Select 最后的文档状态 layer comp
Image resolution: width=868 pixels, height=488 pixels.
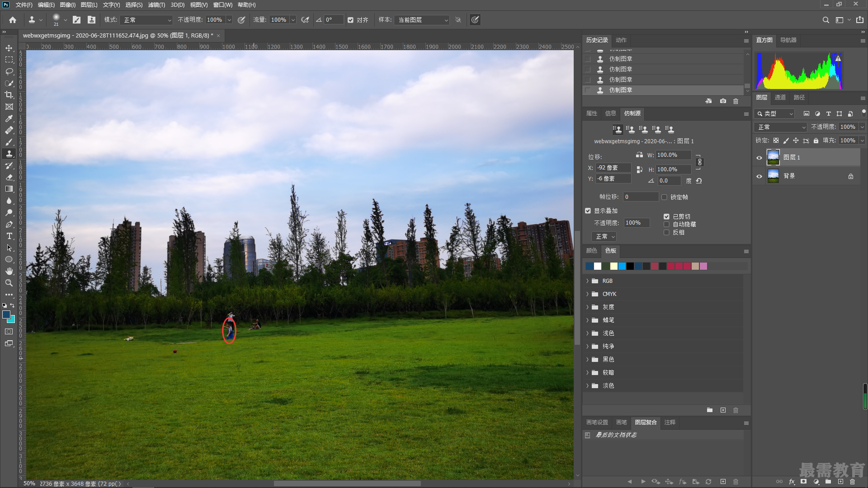click(663, 435)
